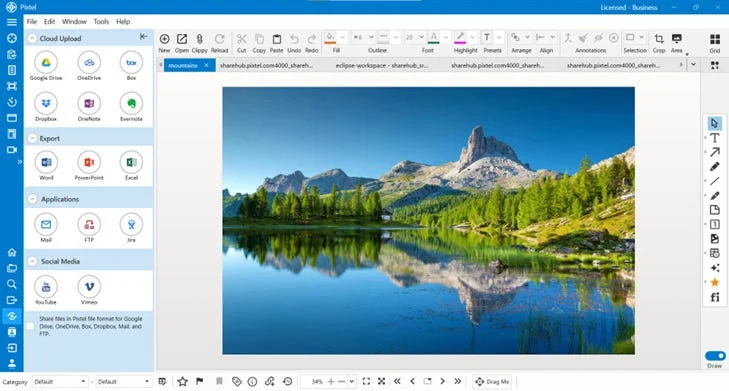This screenshot has width=729, height=391.
Task: Jump to first image double-left arrow
Action: (397, 381)
